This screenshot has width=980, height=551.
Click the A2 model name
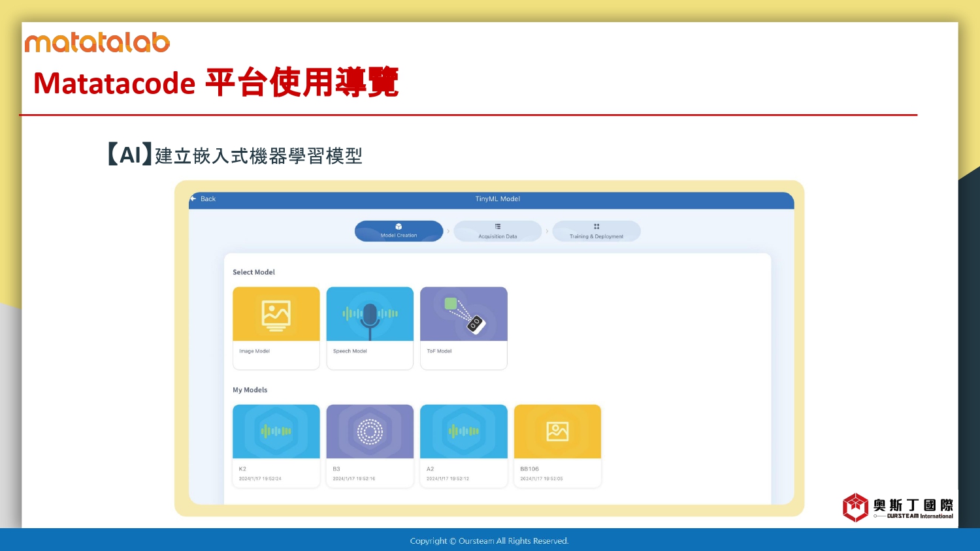coord(430,469)
